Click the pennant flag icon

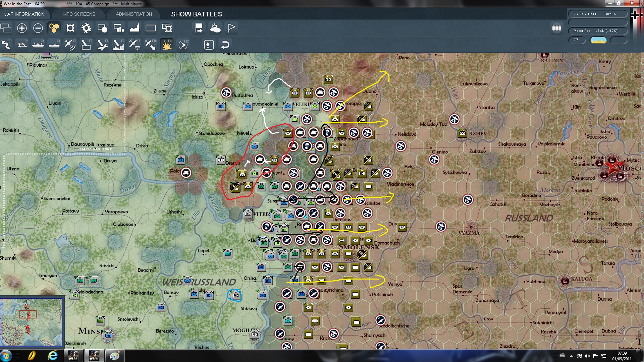[x=231, y=28]
